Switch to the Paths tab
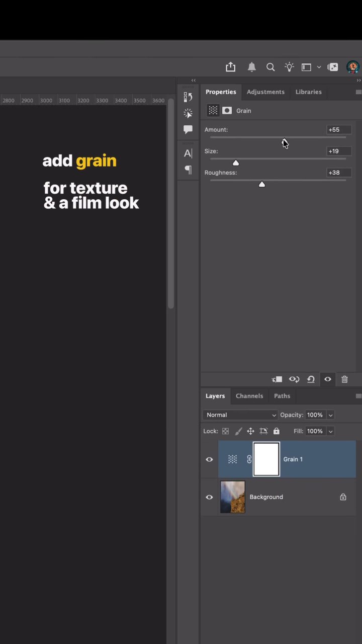362x644 pixels. point(282,396)
